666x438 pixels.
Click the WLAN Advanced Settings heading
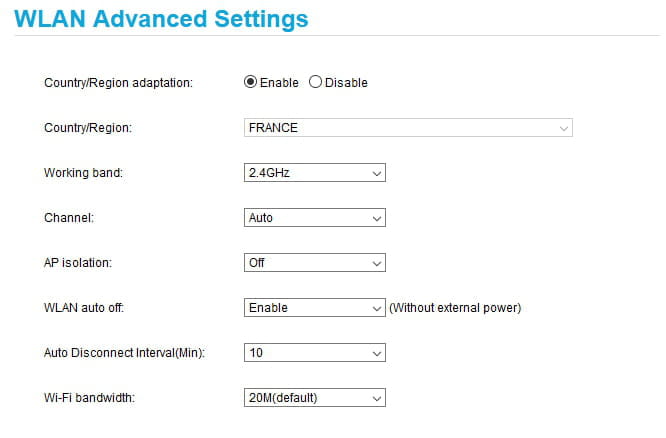click(161, 18)
